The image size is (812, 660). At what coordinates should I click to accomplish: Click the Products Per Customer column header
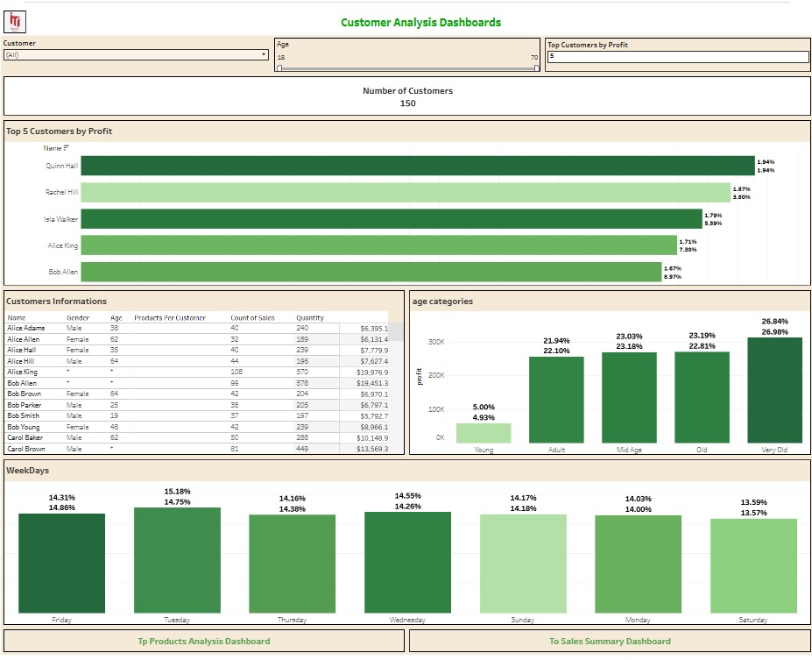[x=170, y=317]
